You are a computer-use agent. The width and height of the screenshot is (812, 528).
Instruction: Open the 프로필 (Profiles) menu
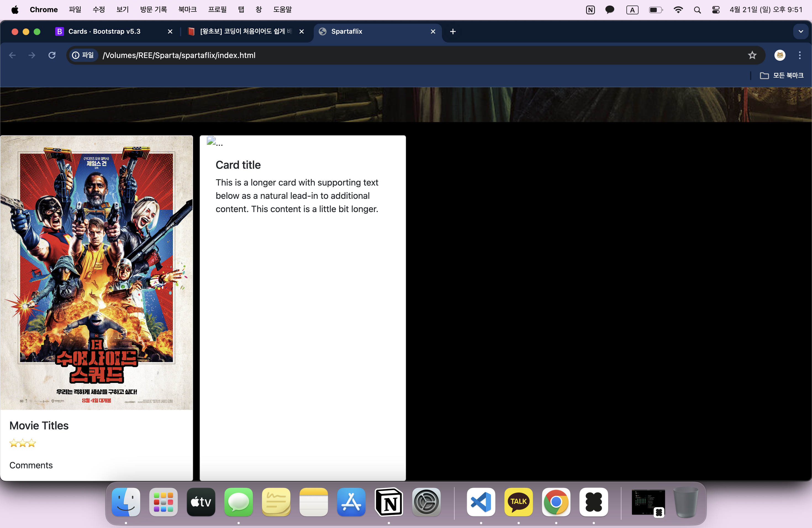click(x=217, y=10)
